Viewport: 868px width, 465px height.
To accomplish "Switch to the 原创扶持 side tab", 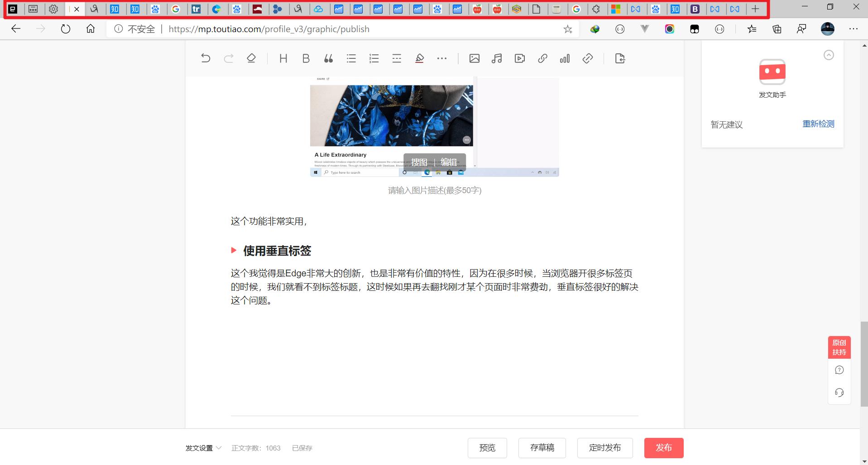I will click(x=839, y=346).
